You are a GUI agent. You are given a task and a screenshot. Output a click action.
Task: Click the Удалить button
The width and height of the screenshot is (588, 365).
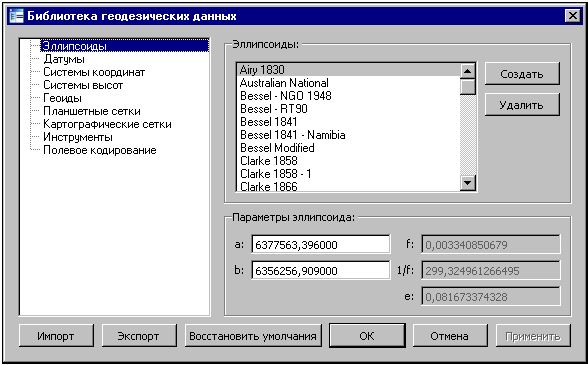(522, 105)
